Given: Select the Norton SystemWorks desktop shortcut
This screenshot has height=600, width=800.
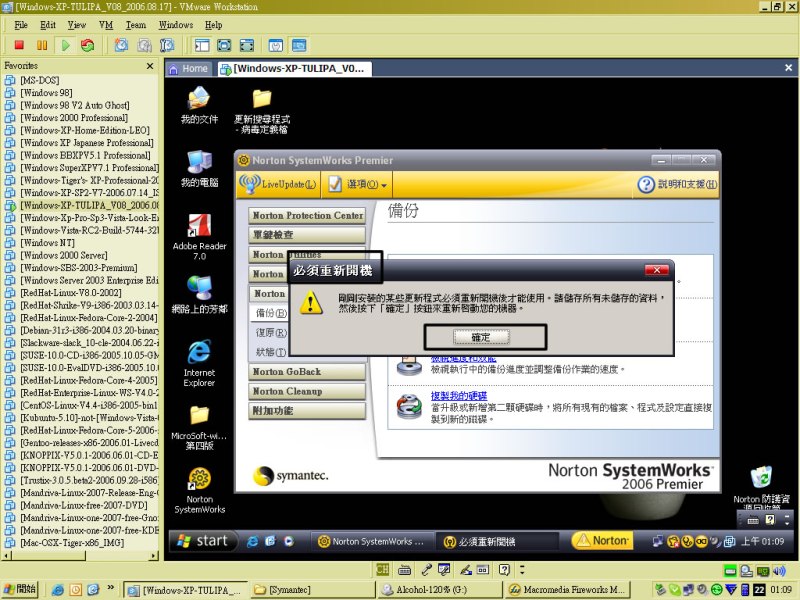Looking at the screenshot, I should click(199, 490).
